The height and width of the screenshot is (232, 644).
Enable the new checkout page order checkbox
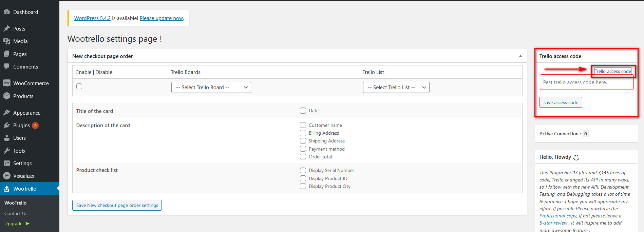pos(79,86)
